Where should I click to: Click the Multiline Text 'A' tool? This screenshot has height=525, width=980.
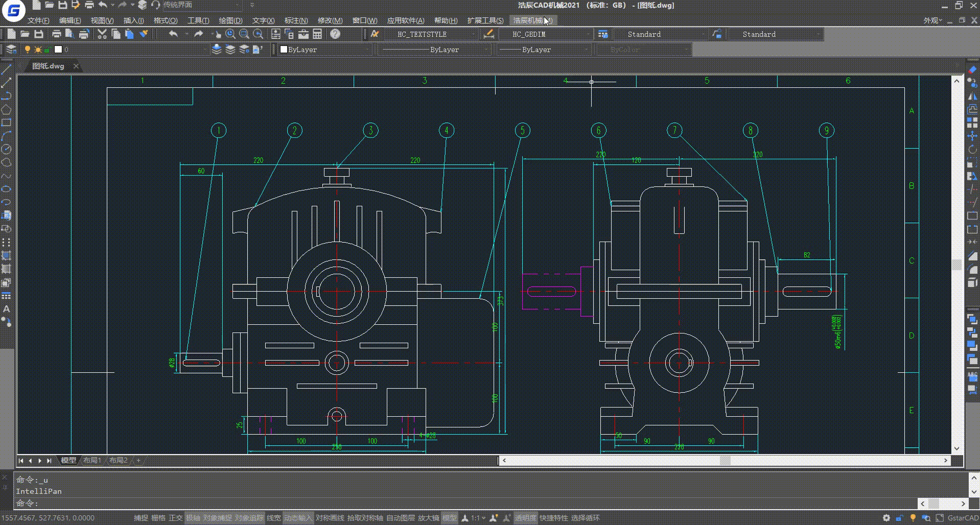coord(6,309)
